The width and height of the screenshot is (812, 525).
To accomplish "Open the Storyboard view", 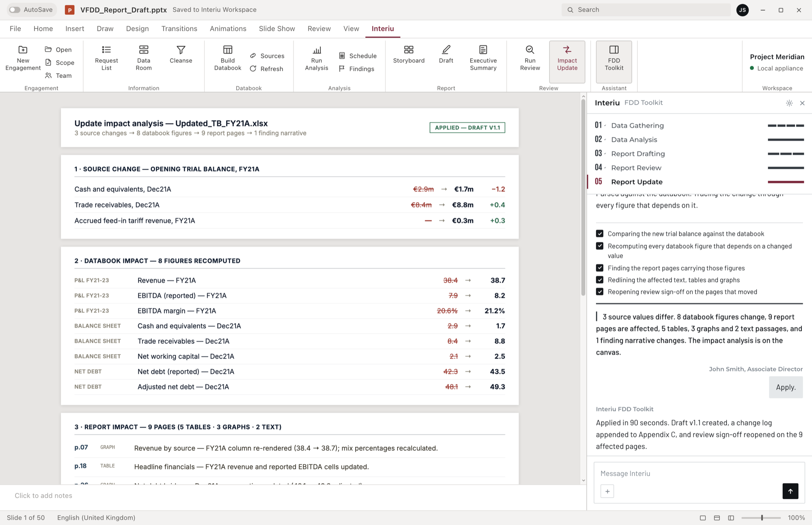I will (x=409, y=55).
